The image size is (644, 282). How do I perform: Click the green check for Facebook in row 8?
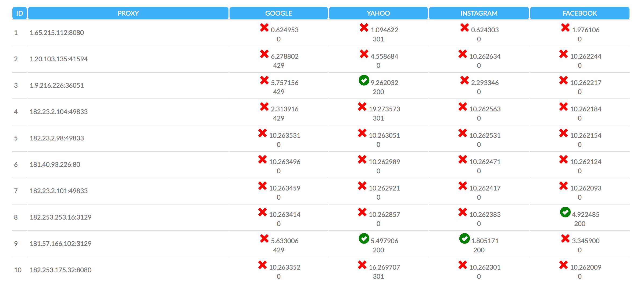pos(565,212)
